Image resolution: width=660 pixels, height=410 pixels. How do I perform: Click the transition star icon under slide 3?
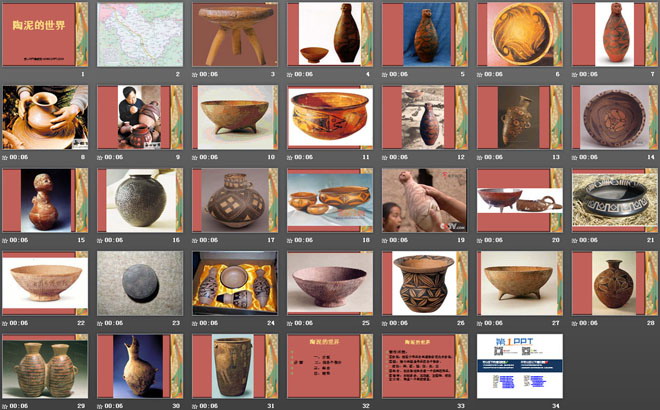tap(196, 74)
